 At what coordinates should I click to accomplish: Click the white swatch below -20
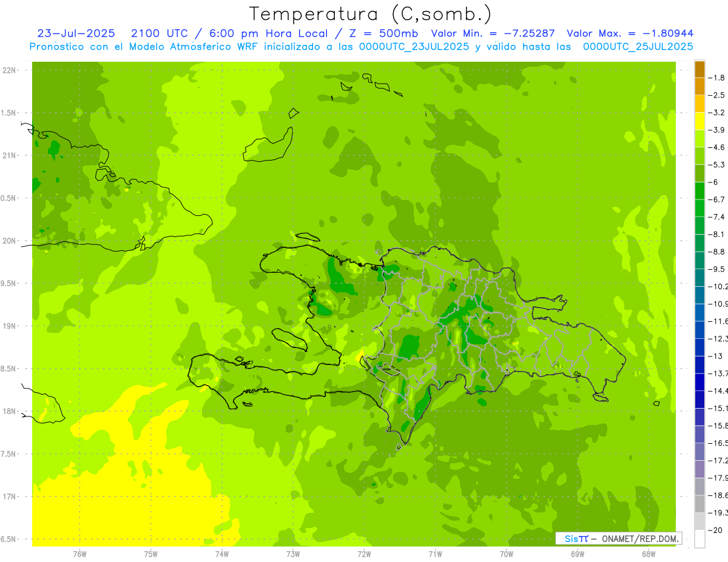[699, 538]
